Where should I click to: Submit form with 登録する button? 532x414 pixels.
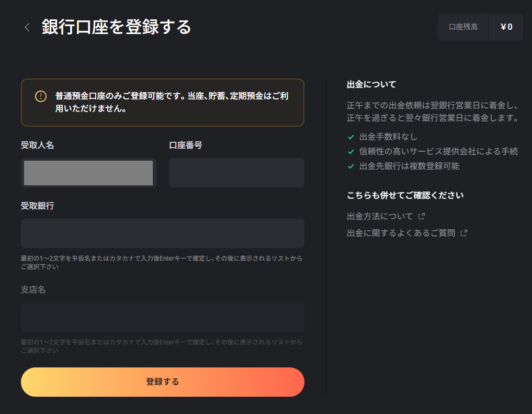point(163,382)
